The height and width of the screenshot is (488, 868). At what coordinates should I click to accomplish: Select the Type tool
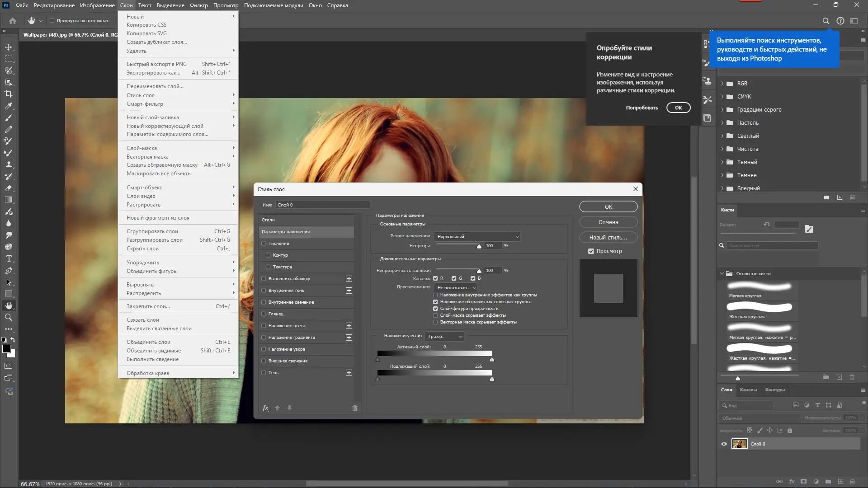tap(9, 258)
